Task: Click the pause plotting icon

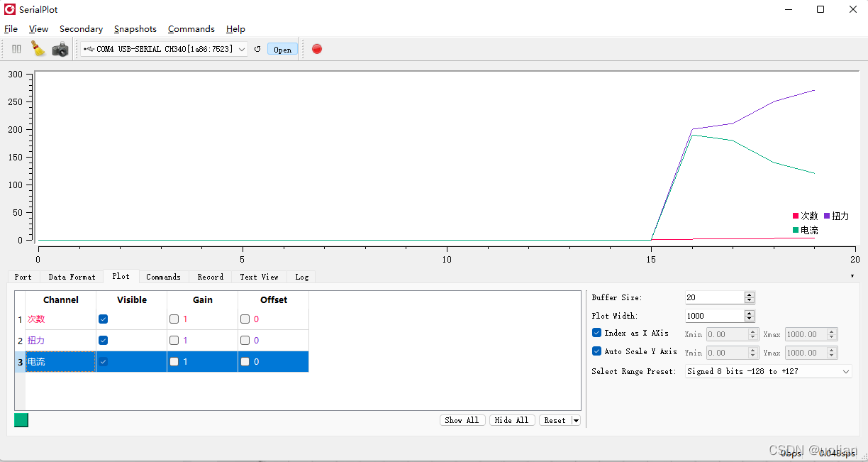Action: tap(16, 49)
